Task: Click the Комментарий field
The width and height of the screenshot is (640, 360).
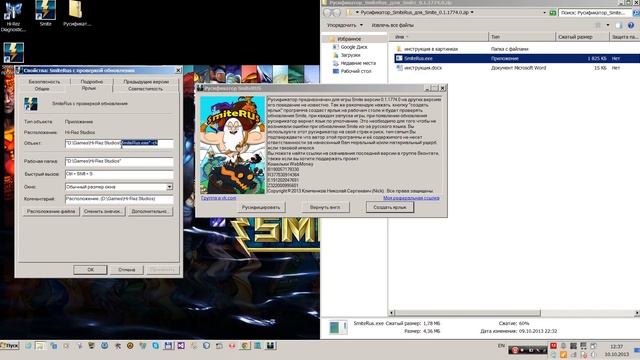Action: click(x=119, y=199)
